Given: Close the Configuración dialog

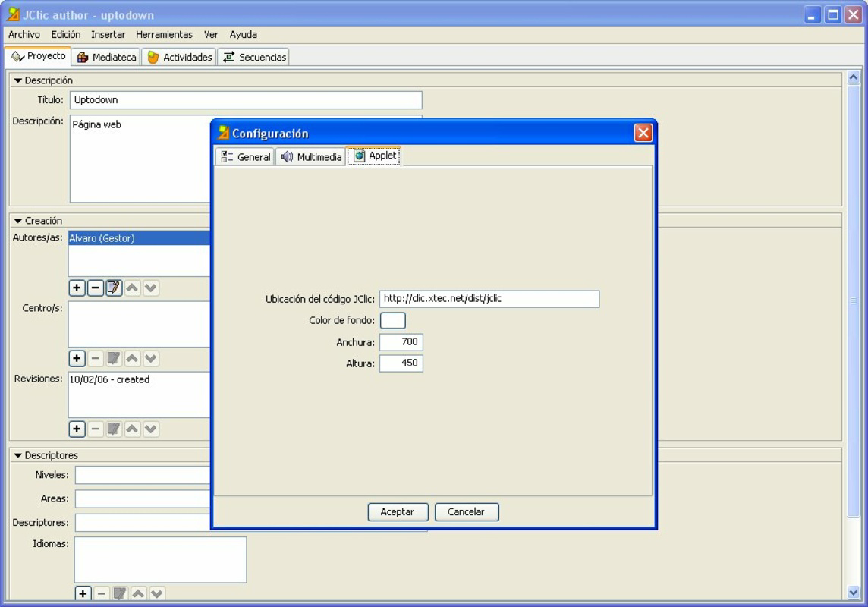Looking at the screenshot, I should (643, 133).
